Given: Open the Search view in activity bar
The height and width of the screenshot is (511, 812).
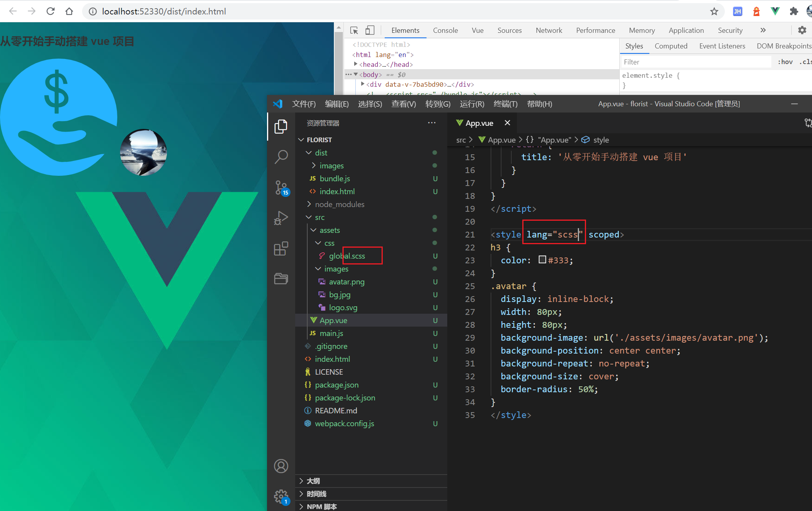Looking at the screenshot, I should click(x=281, y=157).
